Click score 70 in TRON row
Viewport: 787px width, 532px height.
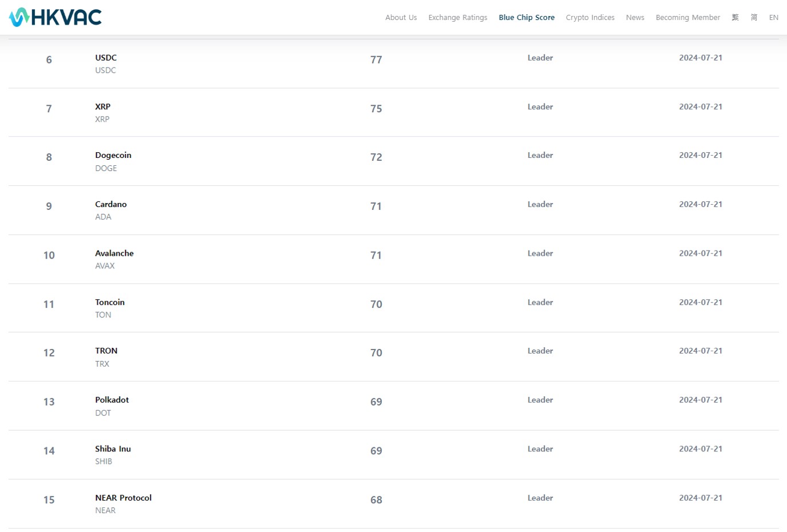click(x=376, y=353)
